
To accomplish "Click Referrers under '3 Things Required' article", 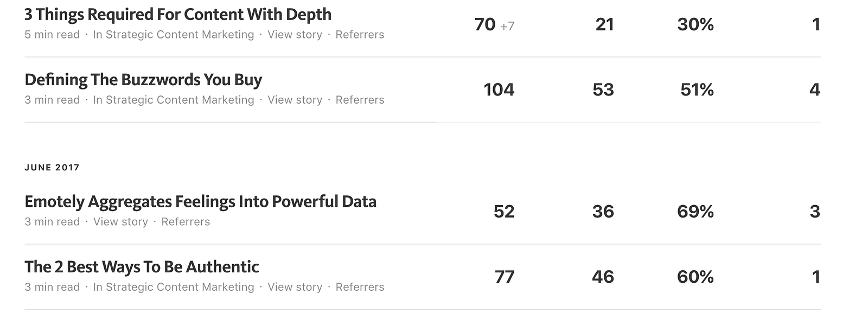I will click(x=360, y=35).
